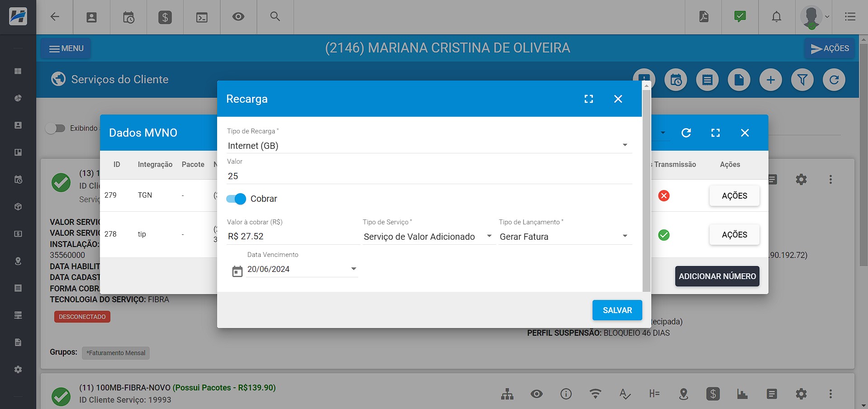Viewport: 868px width, 409px height.
Task: Toggle the Cobrar switch off
Action: [x=236, y=199]
